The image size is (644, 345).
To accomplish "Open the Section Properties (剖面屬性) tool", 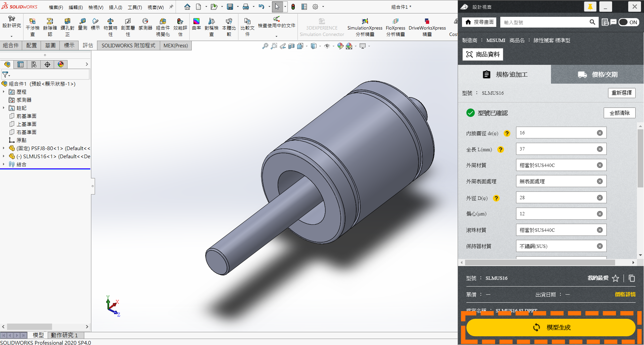I will [128, 21].
